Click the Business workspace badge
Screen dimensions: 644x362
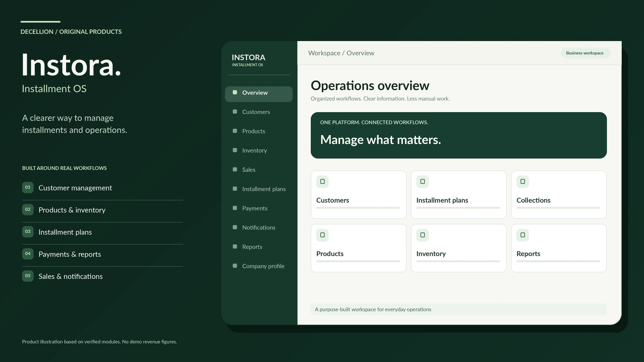click(x=585, y=53)
